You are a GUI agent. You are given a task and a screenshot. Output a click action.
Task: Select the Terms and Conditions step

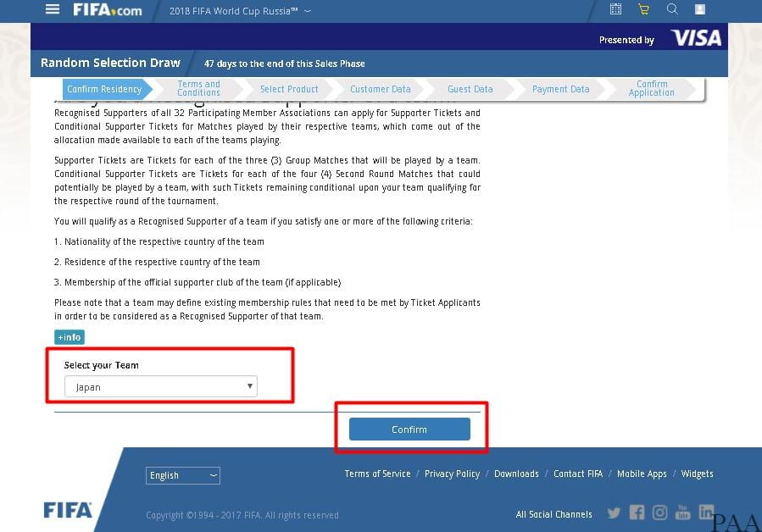click(198, 88)
